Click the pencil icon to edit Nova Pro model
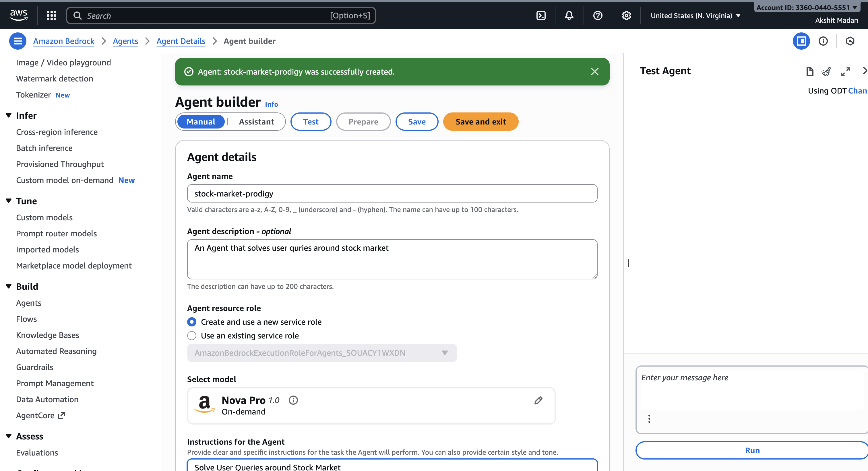 click(x=538, y=400)
